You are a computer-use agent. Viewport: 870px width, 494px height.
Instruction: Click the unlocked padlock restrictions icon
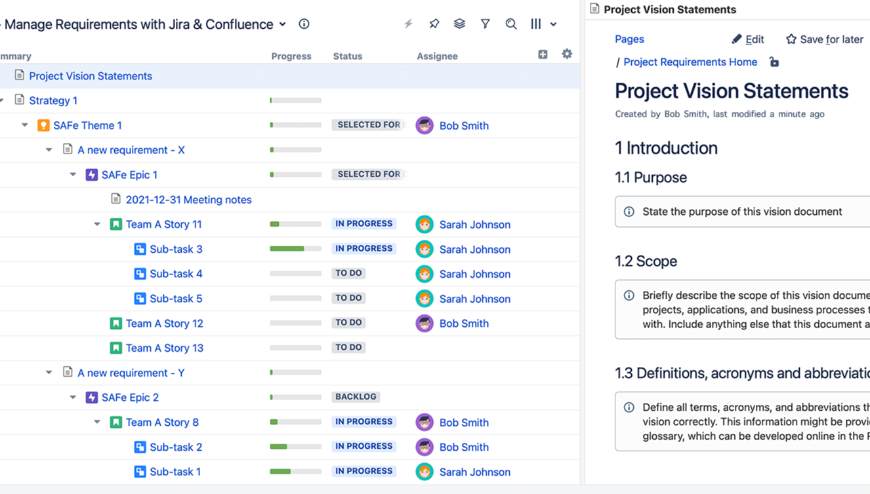[774, 62]
